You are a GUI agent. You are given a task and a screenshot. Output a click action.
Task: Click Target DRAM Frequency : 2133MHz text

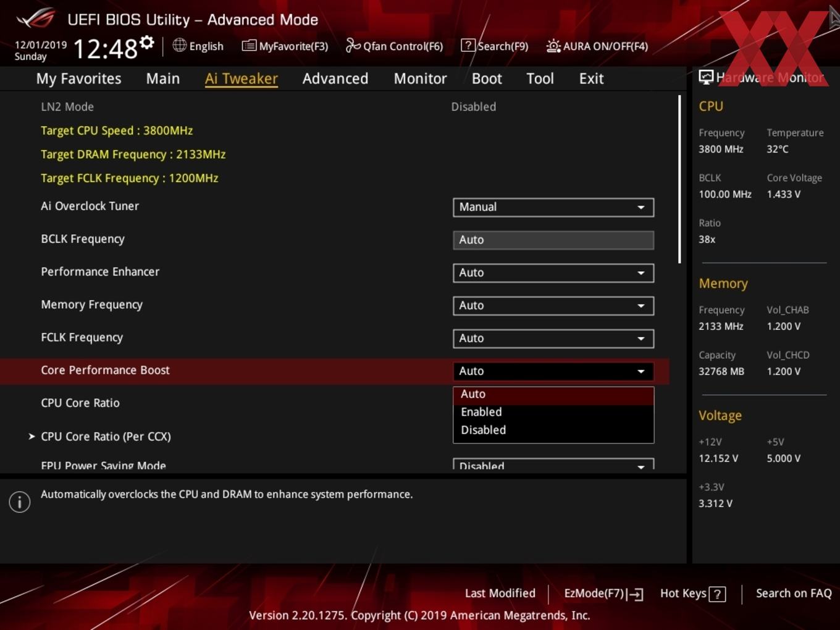pyautogui.click(x=133, y=154)
